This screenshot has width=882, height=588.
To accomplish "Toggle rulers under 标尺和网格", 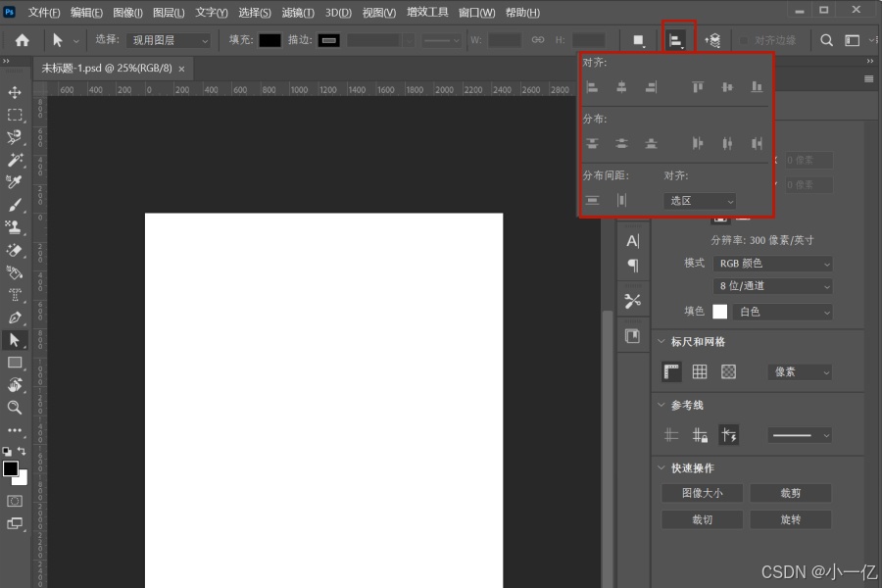I will pos(671,372).
